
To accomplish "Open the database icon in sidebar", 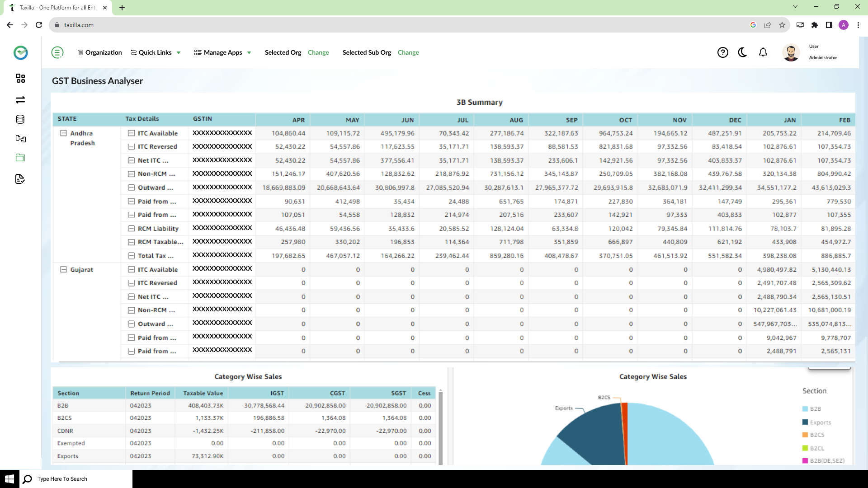I will point(20,119).
